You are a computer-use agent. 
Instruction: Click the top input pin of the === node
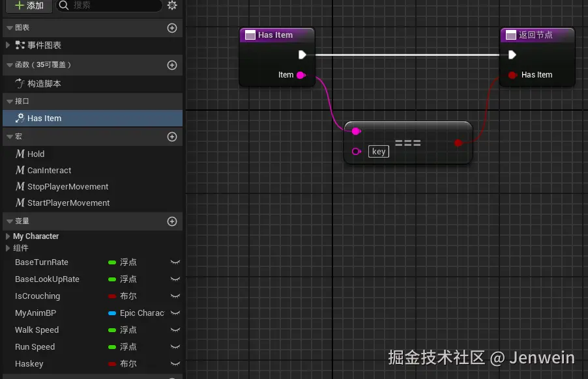pos(356,131)
